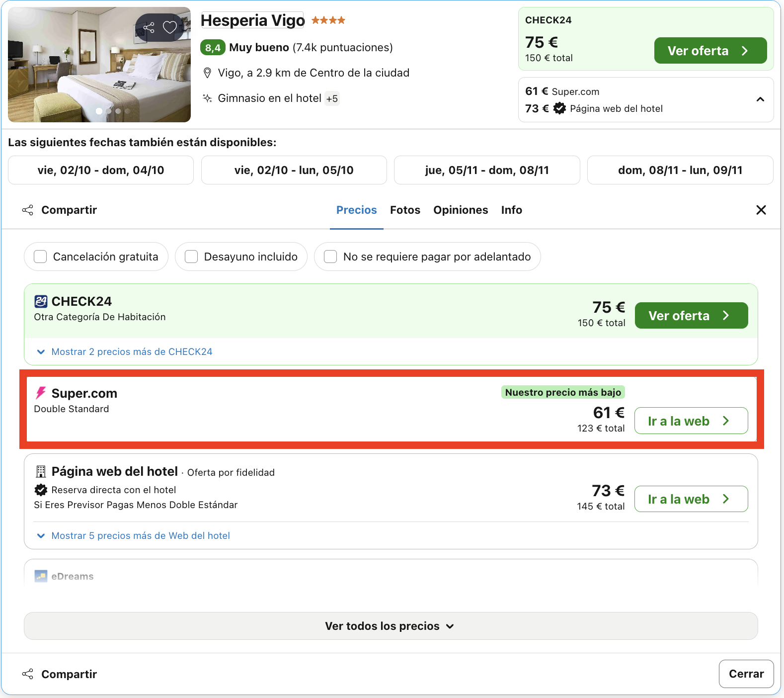The image size is (784, 698).
Task: Click the 8,4 rating badge
Action: click(213, 48)
